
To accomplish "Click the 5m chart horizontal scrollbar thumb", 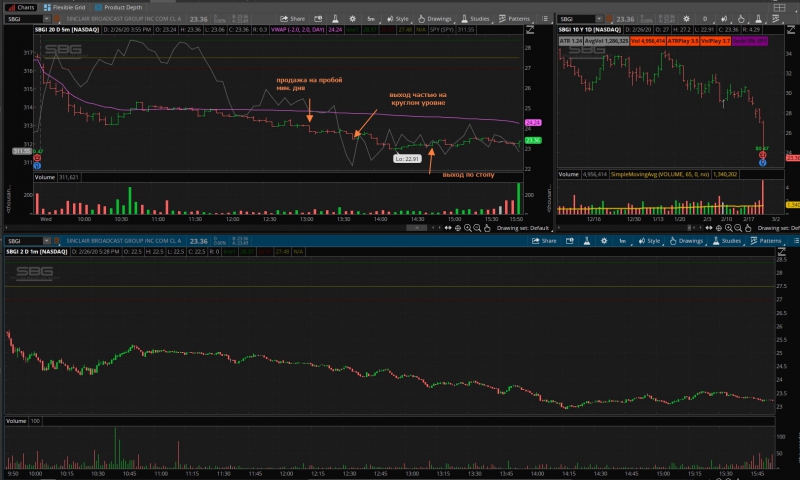I will point(416,228).
